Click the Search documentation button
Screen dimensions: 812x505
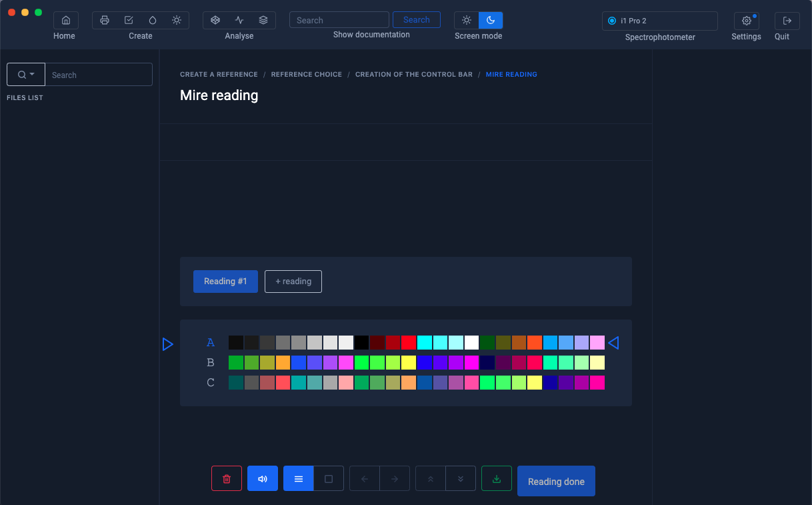(417, 20)
